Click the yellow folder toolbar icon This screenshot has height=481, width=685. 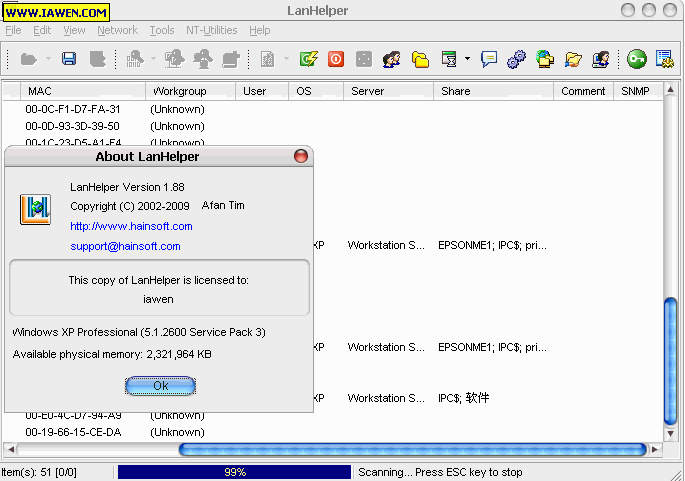point(421,59)
